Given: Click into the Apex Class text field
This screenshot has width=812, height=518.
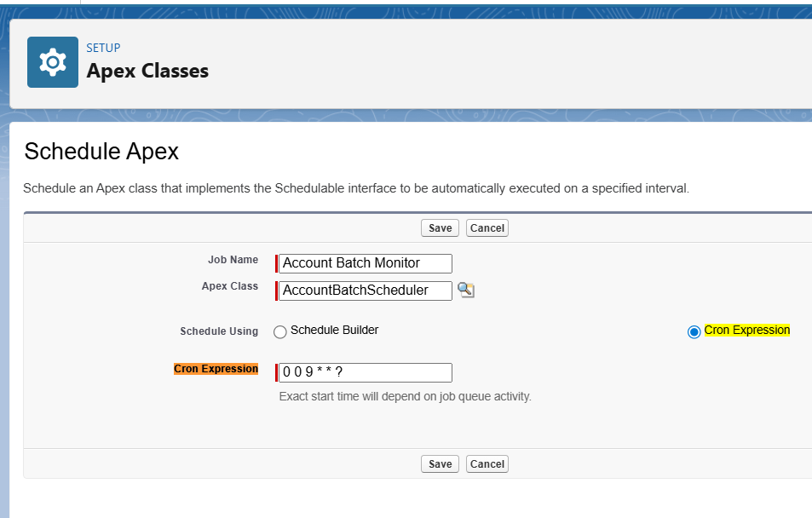Looking at the screenshot, I should tap(366, 291).
